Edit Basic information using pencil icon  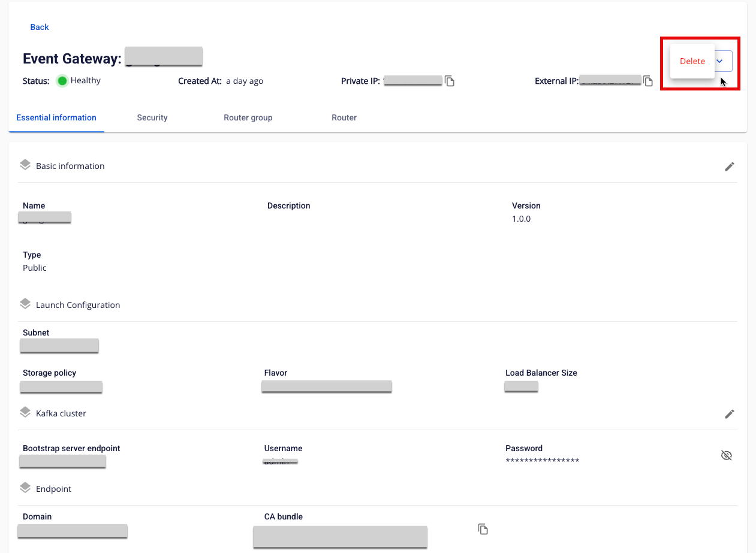(729, 167)
